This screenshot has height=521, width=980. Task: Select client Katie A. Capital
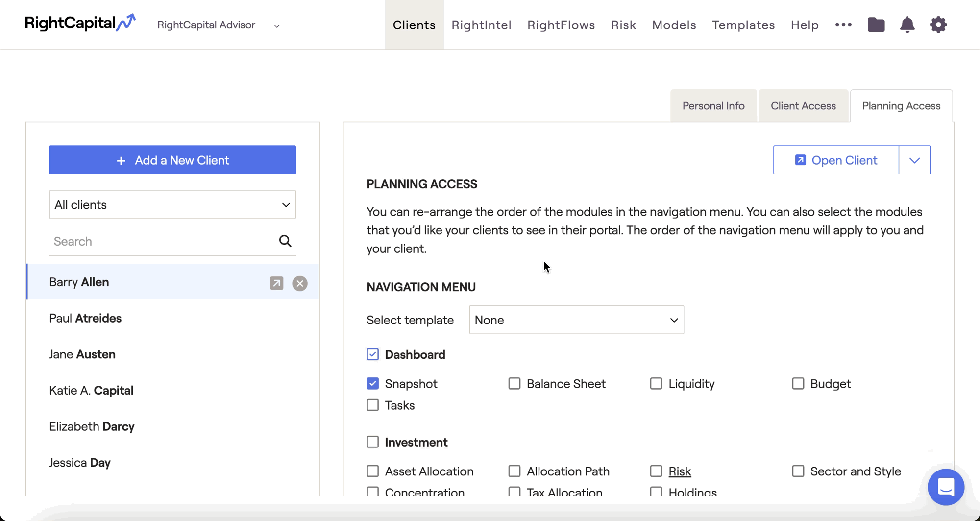[x=172, y=390]
